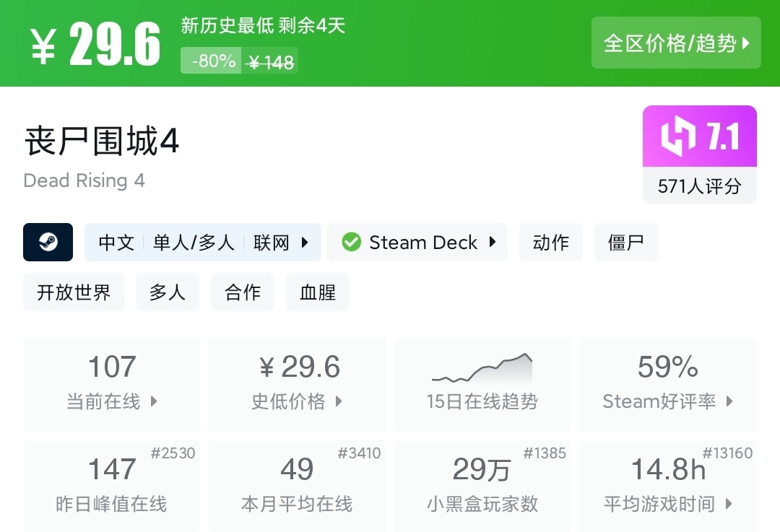Choose the 合作 tag

(243, 292)
